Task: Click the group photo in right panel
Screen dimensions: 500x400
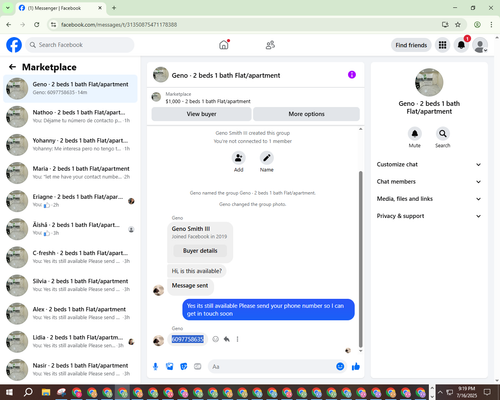Action: coord(429,82)
